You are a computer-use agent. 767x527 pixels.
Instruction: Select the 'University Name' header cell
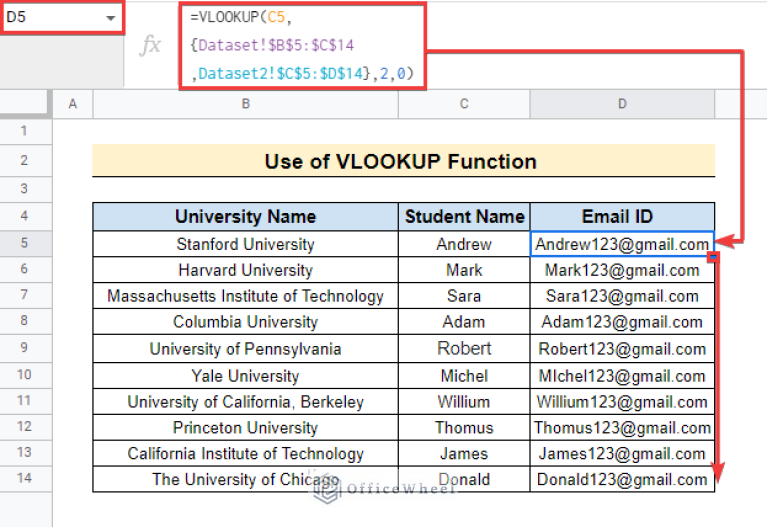click(x=245, y=217)
